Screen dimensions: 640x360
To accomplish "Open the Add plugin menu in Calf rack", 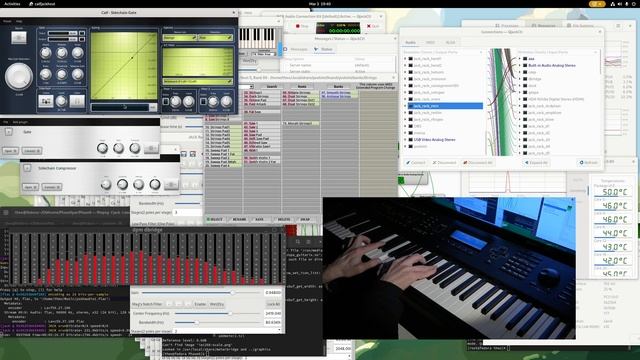I will (20, 122).
